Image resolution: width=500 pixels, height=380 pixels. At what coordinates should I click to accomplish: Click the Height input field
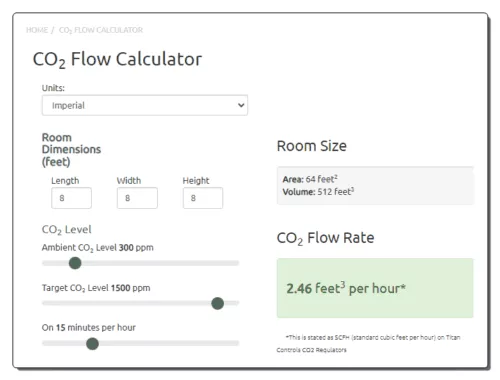point(203,198)
